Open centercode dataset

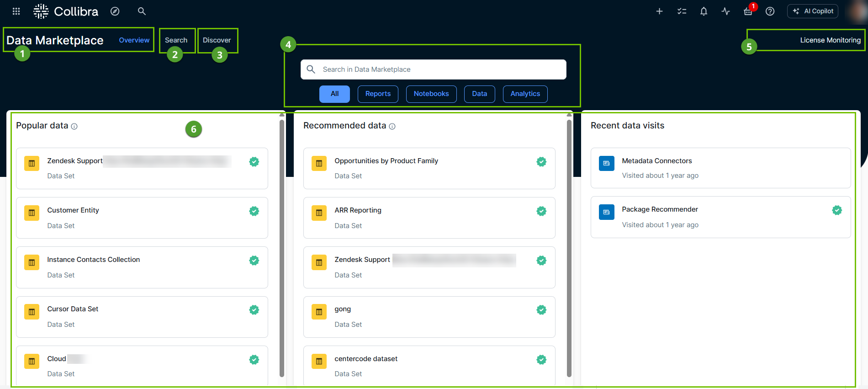429,366
